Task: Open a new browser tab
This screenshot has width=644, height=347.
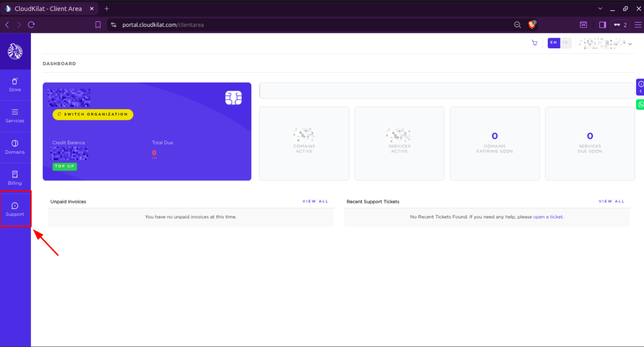Action: 107,9
